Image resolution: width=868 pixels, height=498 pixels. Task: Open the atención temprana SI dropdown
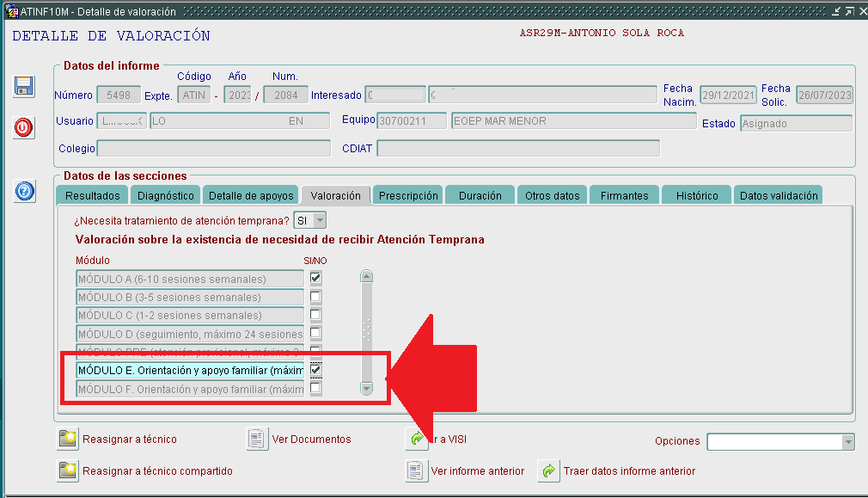319,221
